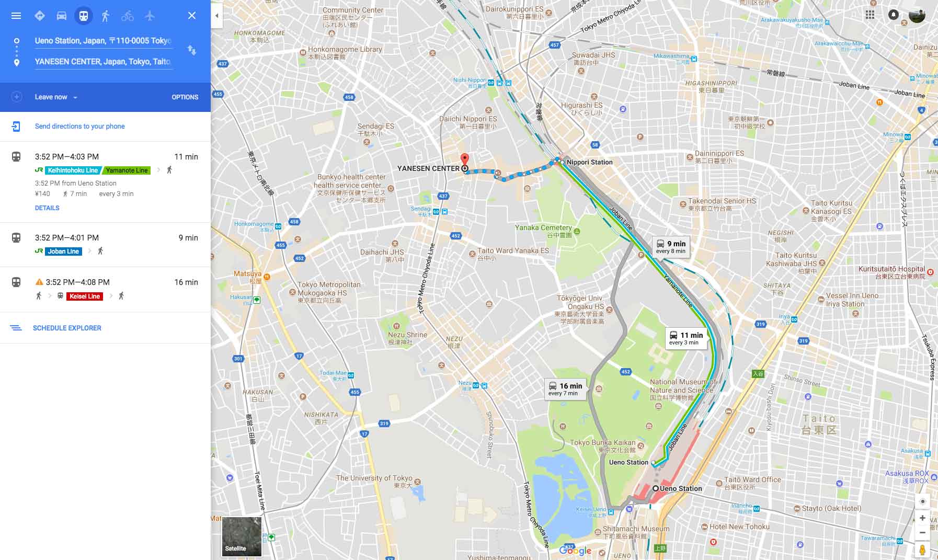The height and width of the screenshot is (560, 938).
Task: Close the directions panel
Action: [192, 16]
